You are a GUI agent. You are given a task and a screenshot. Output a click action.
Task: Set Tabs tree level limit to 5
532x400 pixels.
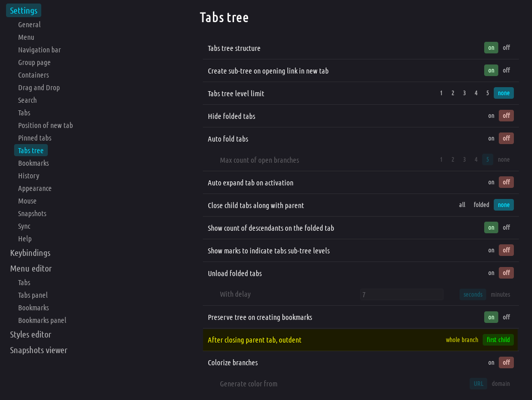click(487, 93)
